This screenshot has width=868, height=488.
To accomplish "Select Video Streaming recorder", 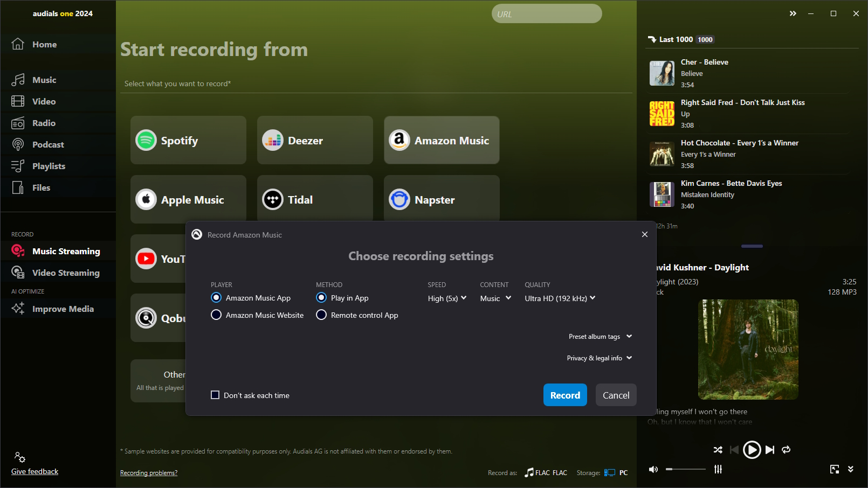I will point(58,273).
